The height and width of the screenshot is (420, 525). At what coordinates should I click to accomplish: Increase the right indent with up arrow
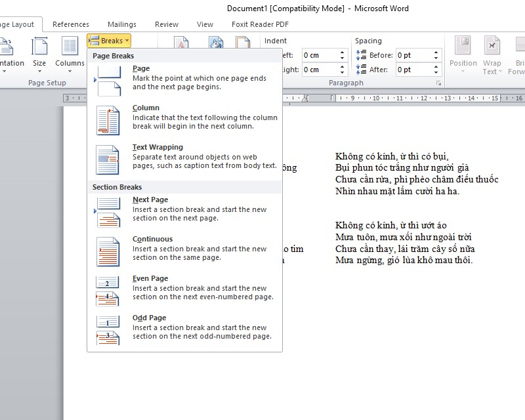(342, 67)
